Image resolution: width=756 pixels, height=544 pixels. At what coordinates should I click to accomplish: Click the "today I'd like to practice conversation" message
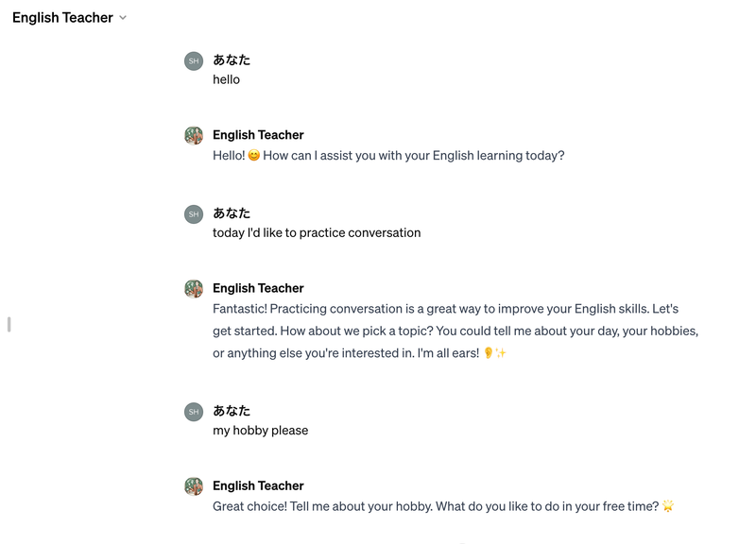(x=317, y=232)
